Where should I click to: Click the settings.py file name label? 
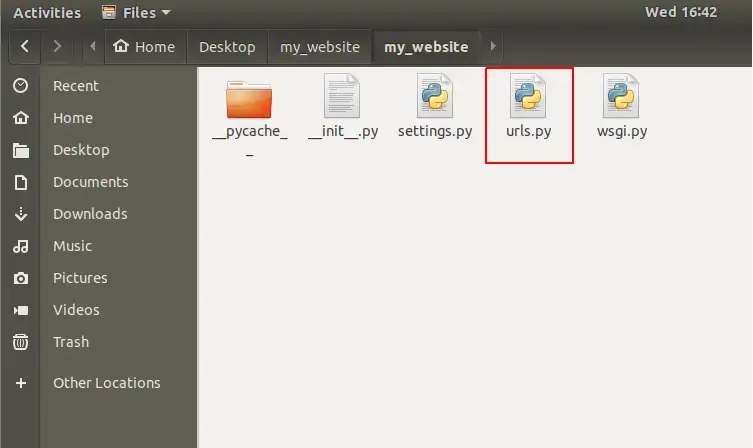pyautogui.click(x=435, y=132)
